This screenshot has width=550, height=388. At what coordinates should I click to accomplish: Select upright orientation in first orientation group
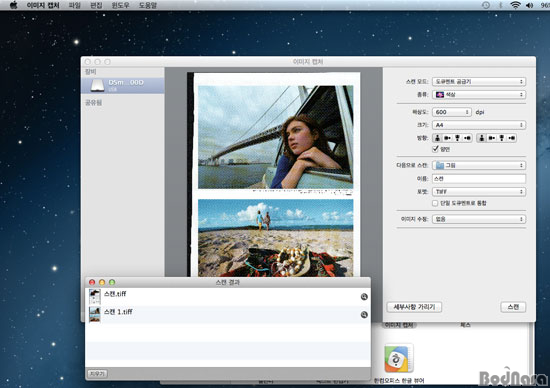[437, 138]
